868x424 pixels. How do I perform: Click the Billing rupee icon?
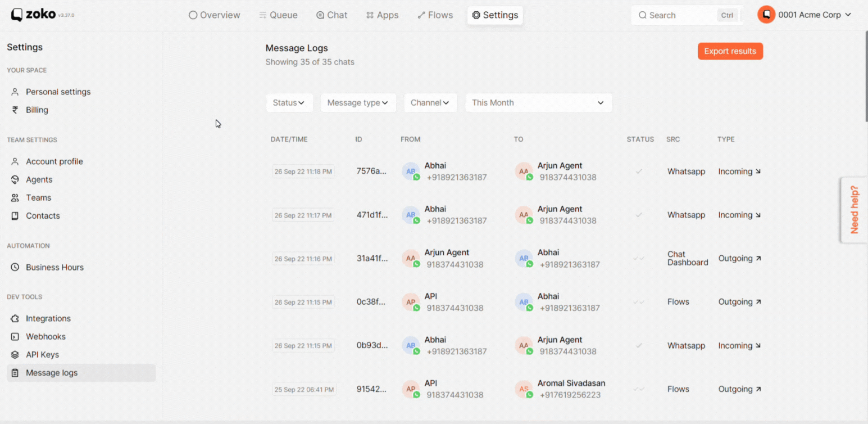point(15,110)
